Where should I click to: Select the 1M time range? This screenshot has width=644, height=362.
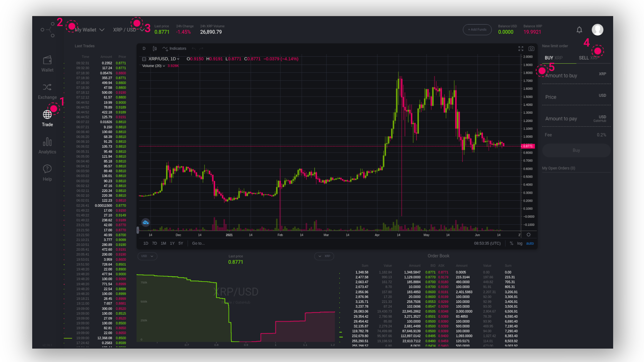click(x=163, y=244)
